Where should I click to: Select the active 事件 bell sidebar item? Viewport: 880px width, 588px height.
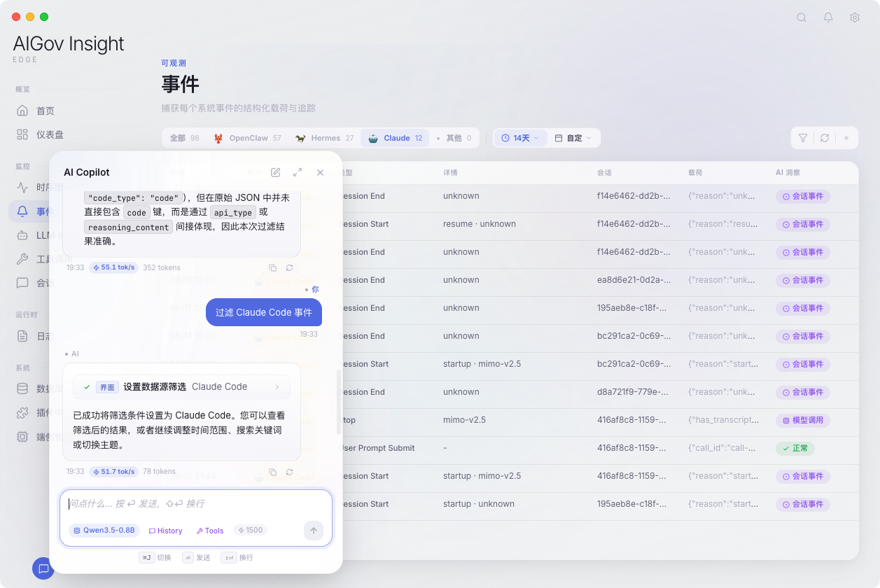[x=29, y=211]
